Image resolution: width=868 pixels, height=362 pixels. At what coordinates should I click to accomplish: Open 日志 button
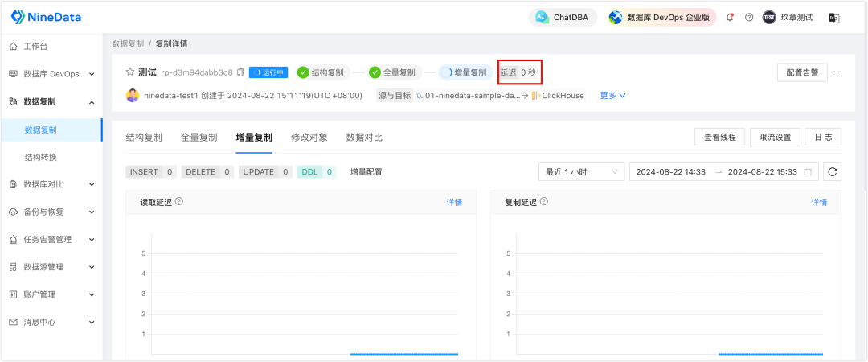(823, 138)
